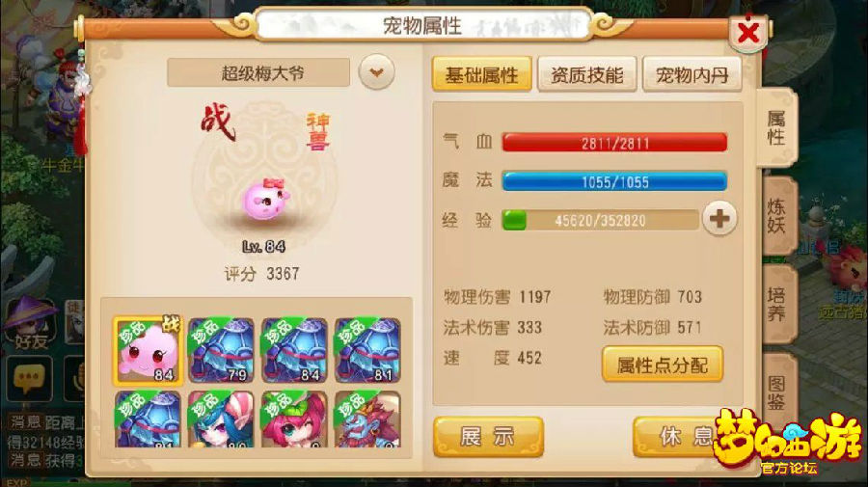Click the 展示 button

pyautogui.click(x=488, y=437)
